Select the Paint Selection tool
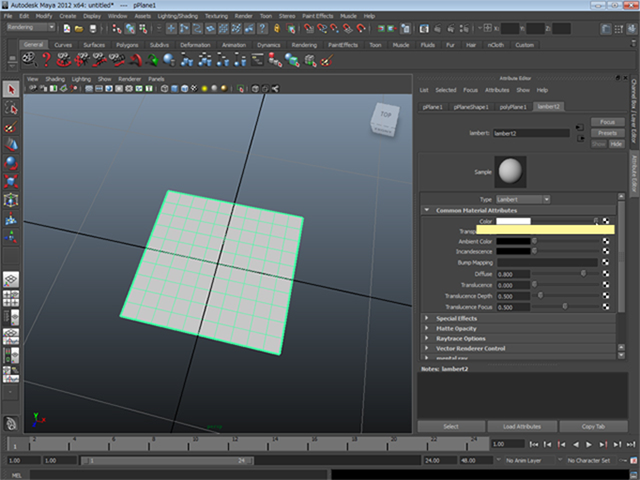 [x=11, y=127]
